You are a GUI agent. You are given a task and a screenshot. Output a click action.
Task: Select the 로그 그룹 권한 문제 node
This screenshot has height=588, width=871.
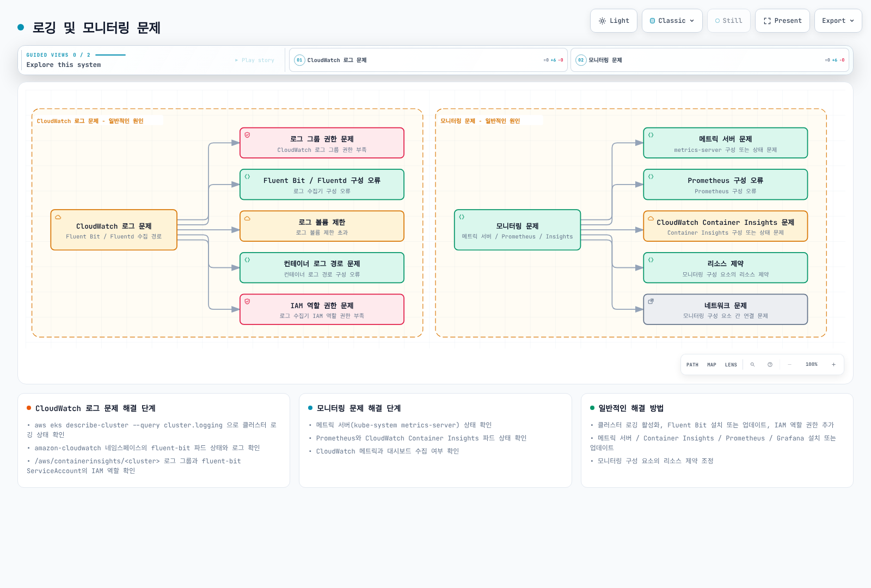coord(322,143)
